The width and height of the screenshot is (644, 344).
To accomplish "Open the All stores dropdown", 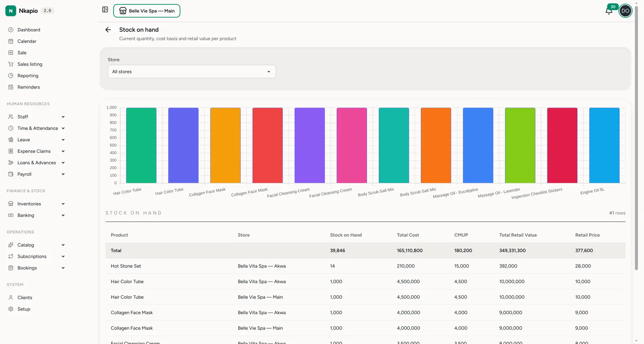I will click(x=192, y=72).
